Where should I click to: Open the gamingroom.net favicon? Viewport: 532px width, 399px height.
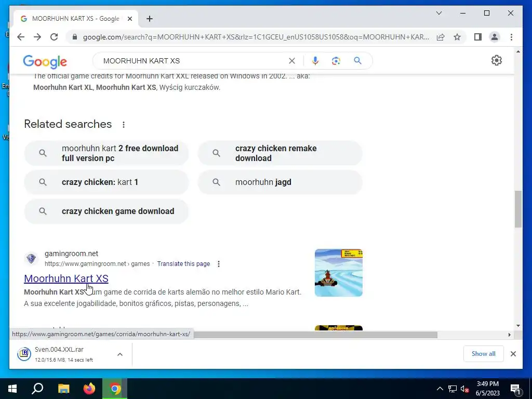click(x=31, y=259)
